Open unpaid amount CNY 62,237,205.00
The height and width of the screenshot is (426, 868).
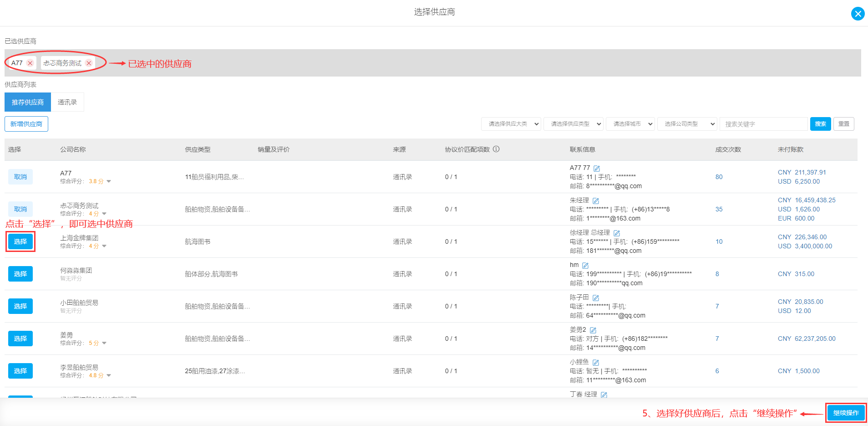point(807,339)
